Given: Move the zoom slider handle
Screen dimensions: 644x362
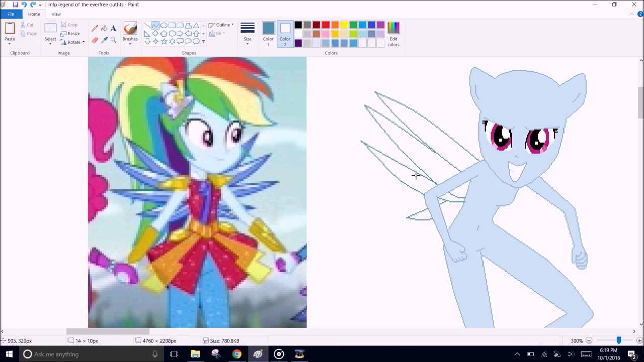Looking at the screenshot, I should click(x=618, y=340).
